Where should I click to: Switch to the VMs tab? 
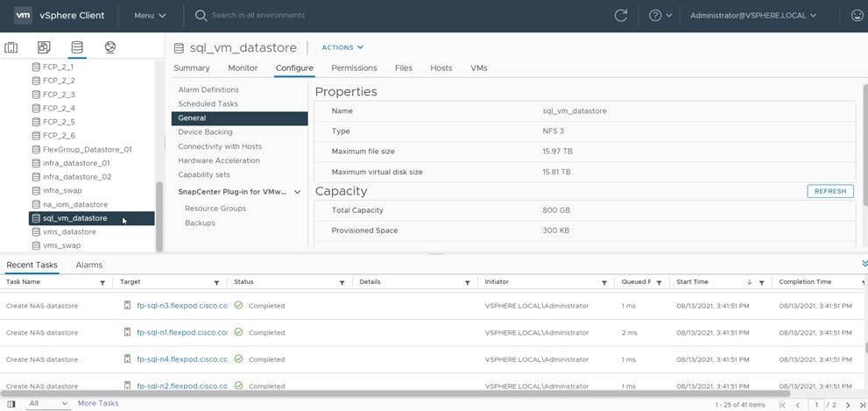479,68
